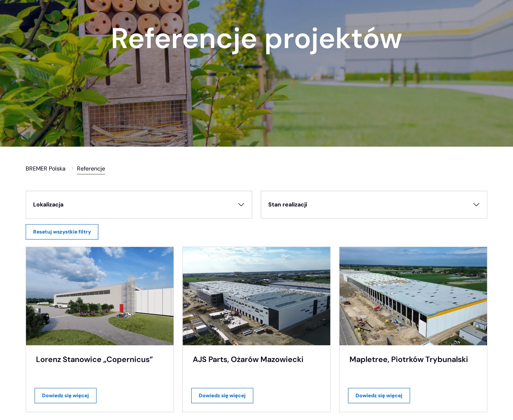Click the Referencje breadcrumb item
513x420 pixels.
[91, 169]
